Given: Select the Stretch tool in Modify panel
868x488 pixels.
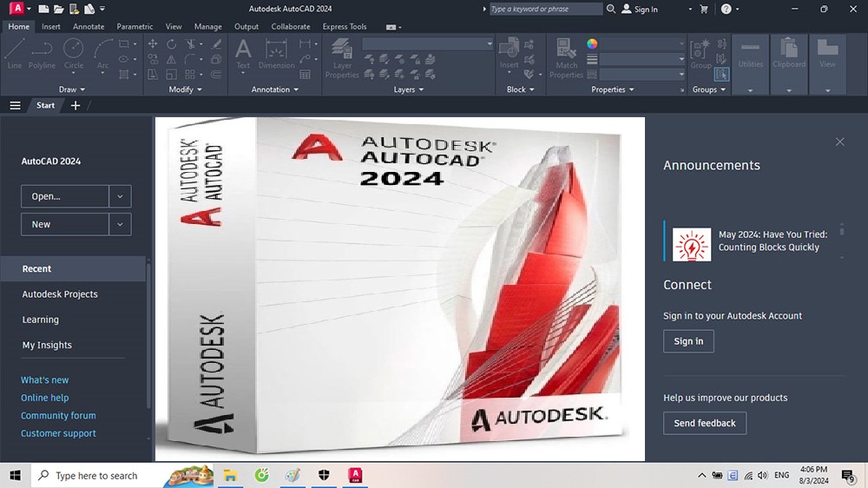Looking at the screenshot, I should pyautogui.click(x=153, y=74).
